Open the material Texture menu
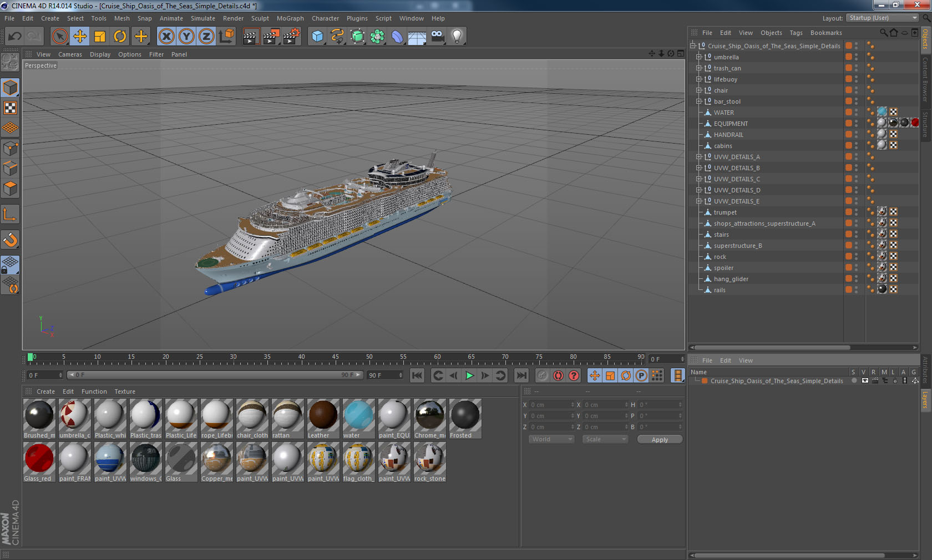This screenshot has width=932, height=560. coord(125,391)
